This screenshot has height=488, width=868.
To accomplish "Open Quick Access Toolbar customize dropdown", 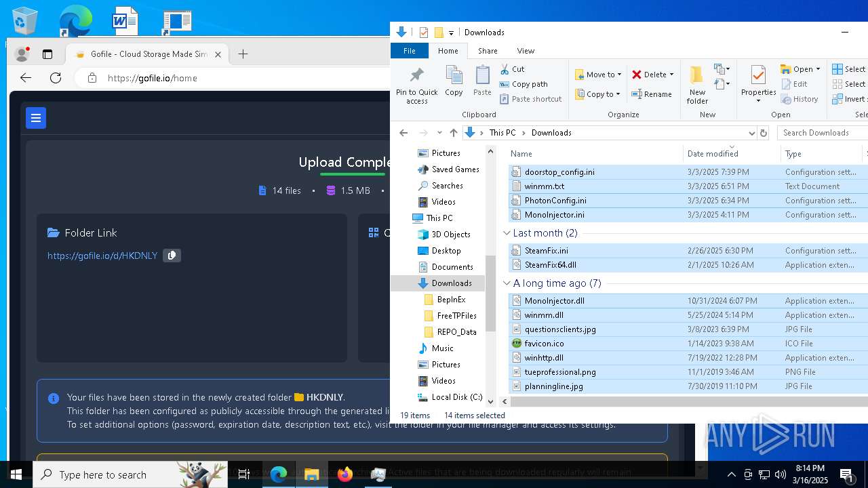I will pos(451,33).
